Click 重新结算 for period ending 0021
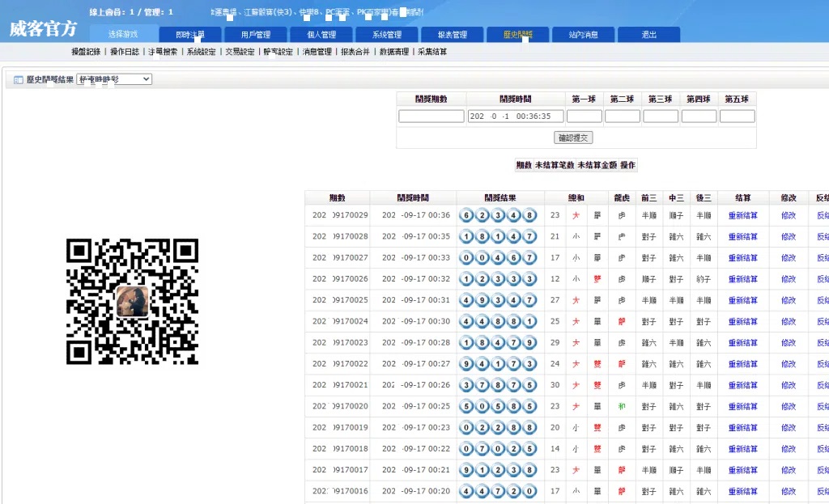 coord(743,385)
